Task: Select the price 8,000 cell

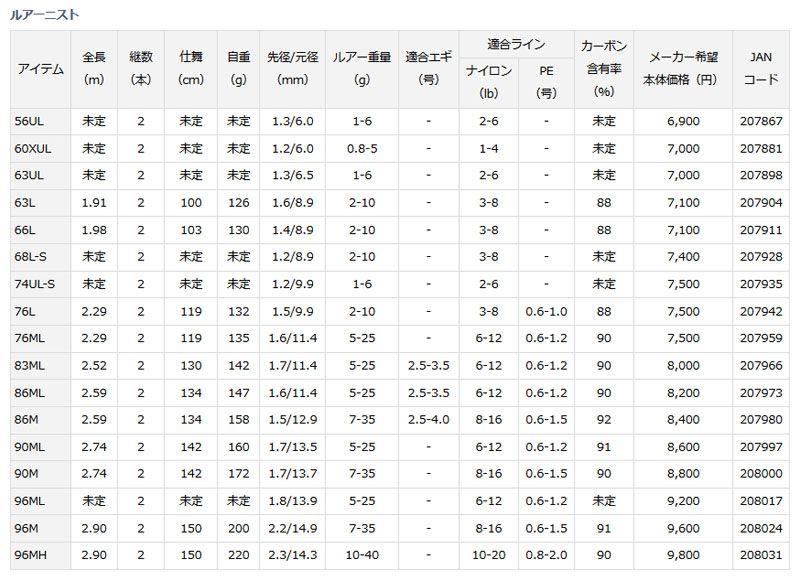Action: tap(683, 366)
